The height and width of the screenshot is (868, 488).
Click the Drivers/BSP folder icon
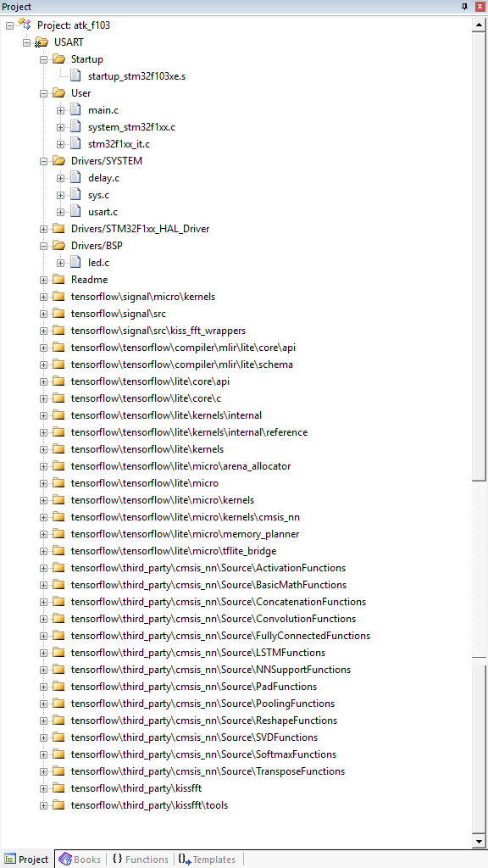coord(59,245)
